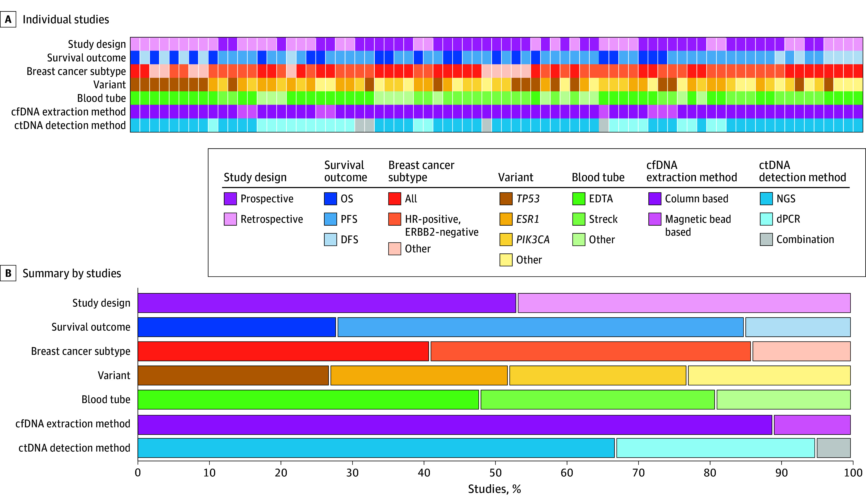Screen dimensions: 866x504
Task: Select the TP53 variant swatch
Action: (506, 199)
